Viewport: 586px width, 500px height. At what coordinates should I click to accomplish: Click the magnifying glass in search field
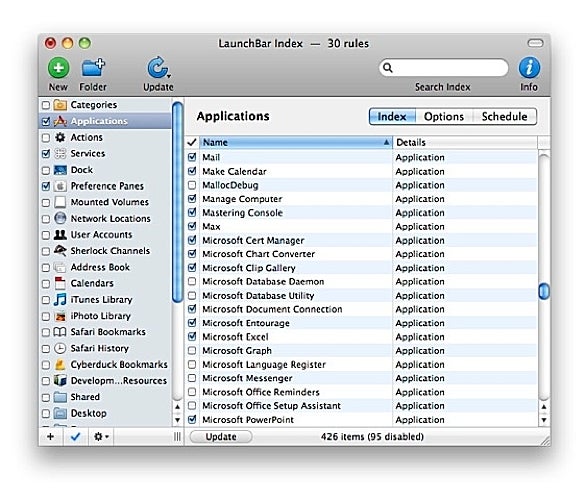388,68
